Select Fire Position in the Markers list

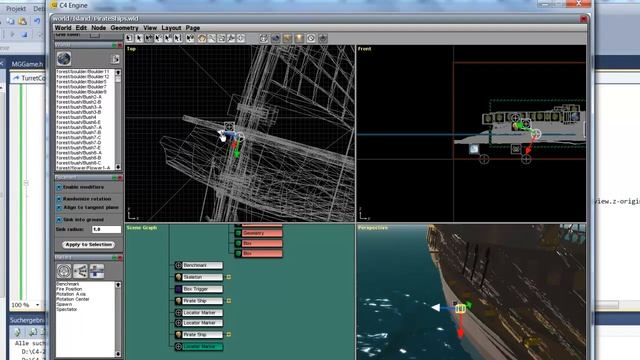(69, 289)
